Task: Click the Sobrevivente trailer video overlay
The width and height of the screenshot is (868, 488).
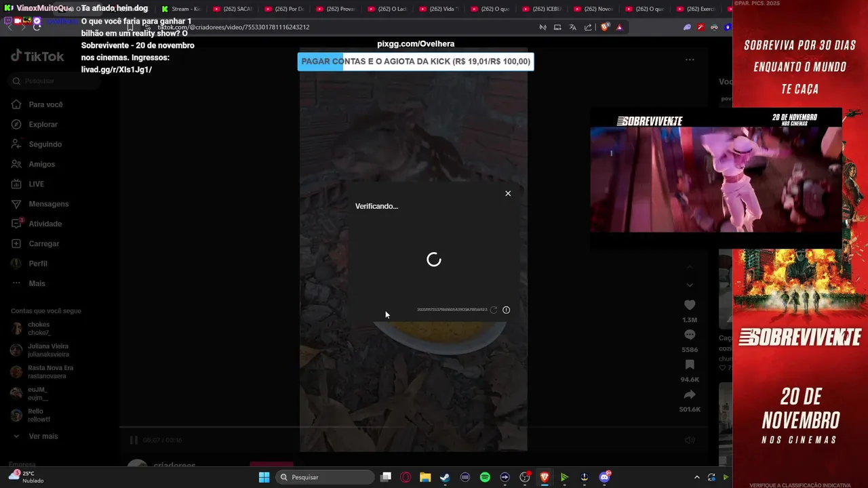Action: pyautogui.click(x=715, y=178)
